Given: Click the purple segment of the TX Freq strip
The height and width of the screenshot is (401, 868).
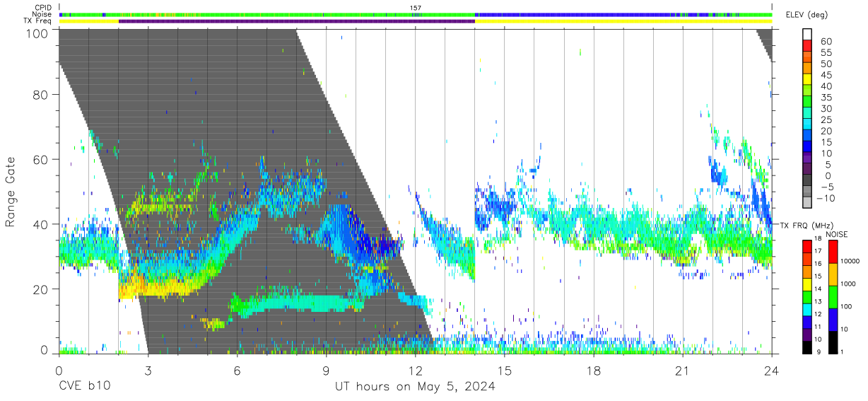Looking at the screenshot, I should (x=297, y=21).
